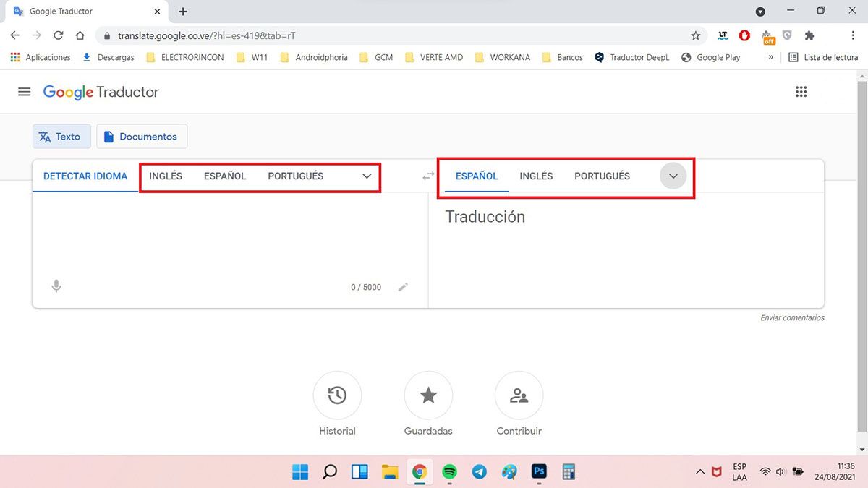Open Calculator from the taskbar

click(569, 472)
